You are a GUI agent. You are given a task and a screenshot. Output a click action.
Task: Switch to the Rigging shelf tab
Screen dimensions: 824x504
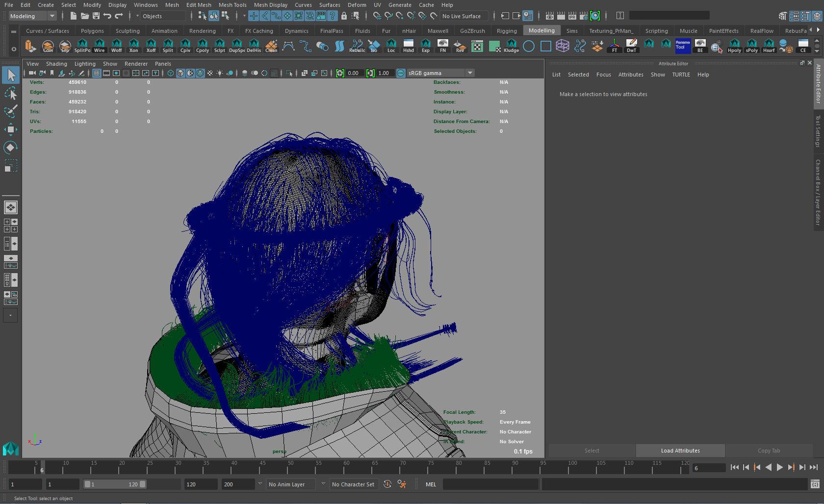point(506,31)
